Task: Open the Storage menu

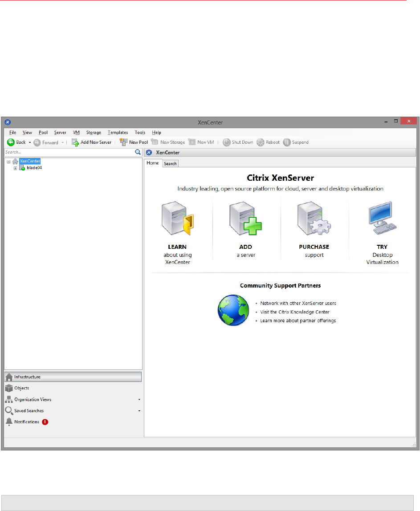Action: coord(94,133)
